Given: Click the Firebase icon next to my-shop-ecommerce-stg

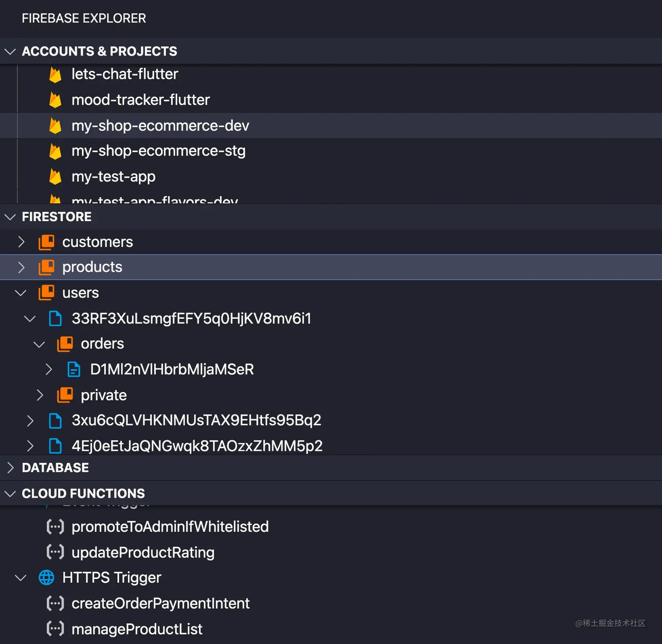Looking at the screenshot, I should point(55,151).
